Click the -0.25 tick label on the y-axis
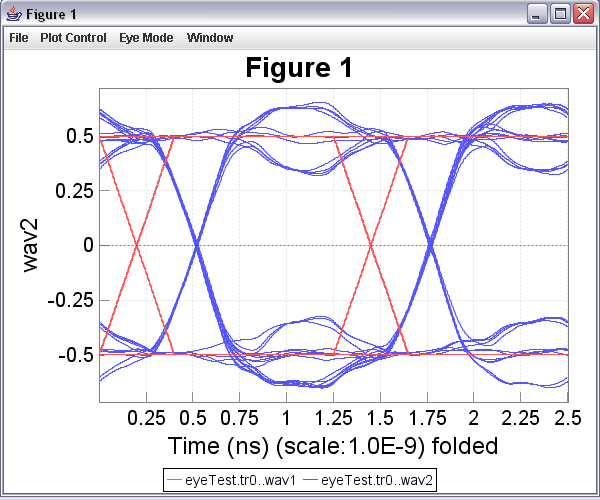 72,300
